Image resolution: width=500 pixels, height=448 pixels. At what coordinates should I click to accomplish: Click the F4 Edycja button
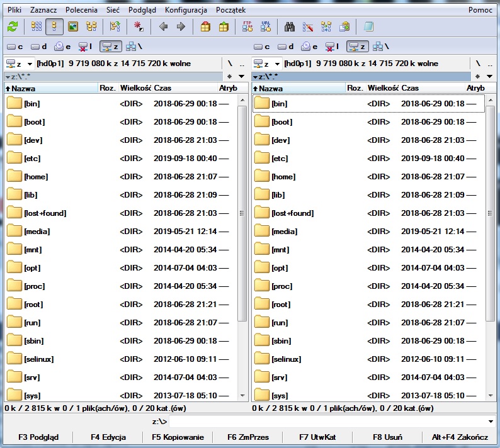[x=108, y=437]
